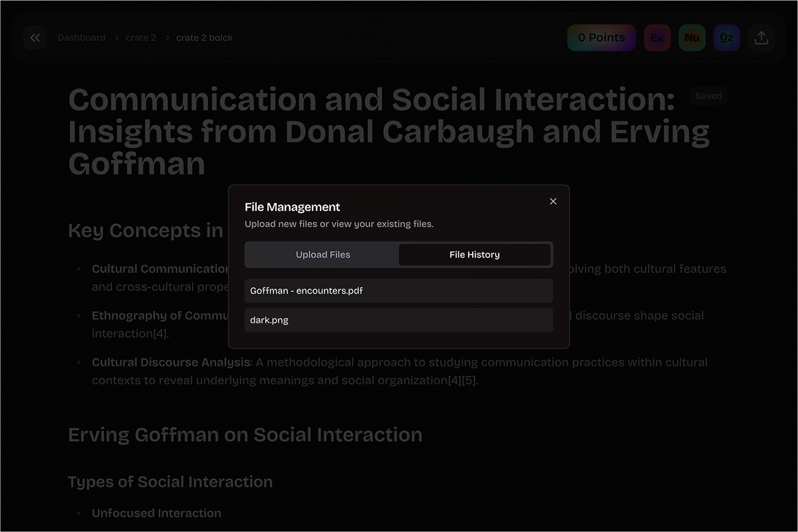Select the File History tab
This screenshot has height=532, width=798.
pyautogui.click(x=474, y=255)
